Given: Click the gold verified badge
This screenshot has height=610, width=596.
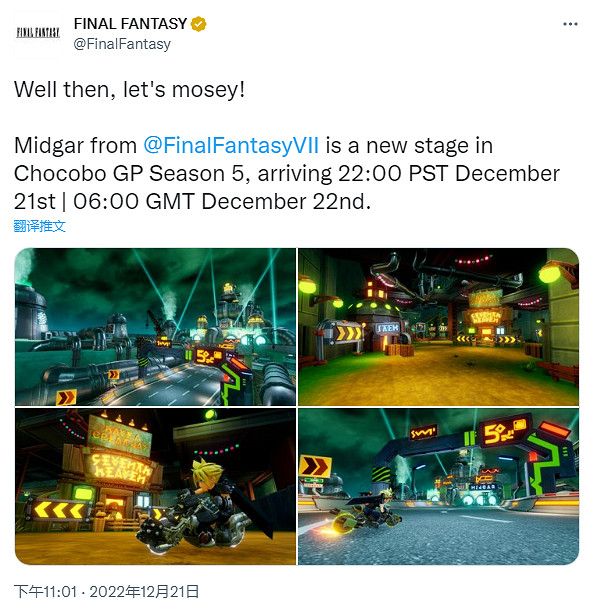Looking at the screenshot, I should pyautogui.click(x=198, y=24).
